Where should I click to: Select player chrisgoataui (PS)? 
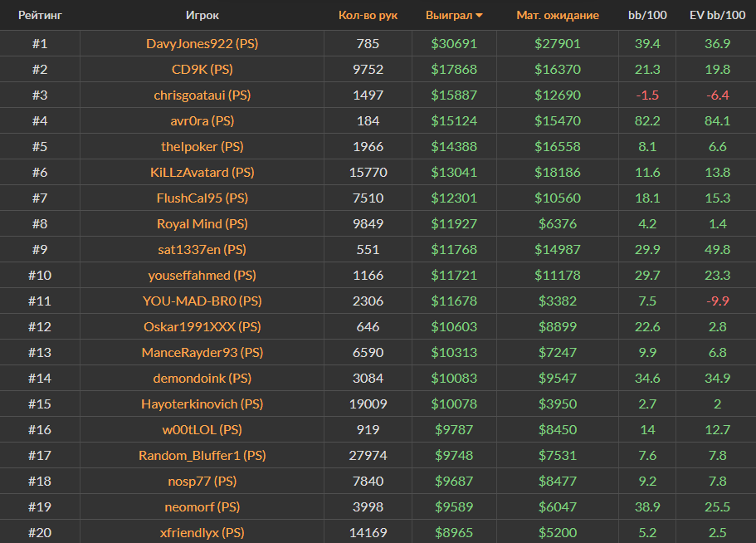(x=202, y=95)
